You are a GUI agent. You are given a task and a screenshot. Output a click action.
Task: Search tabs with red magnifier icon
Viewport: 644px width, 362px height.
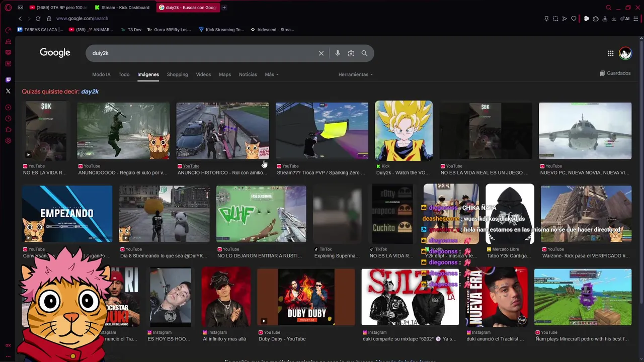tap(609, 8)
